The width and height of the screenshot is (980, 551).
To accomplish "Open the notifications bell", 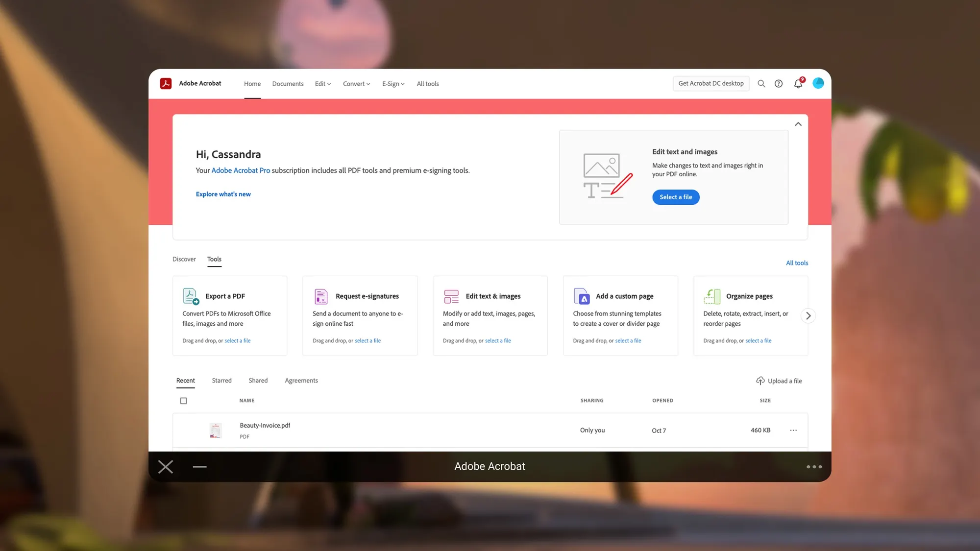I will pyautogui.click(x=798, y=84).
